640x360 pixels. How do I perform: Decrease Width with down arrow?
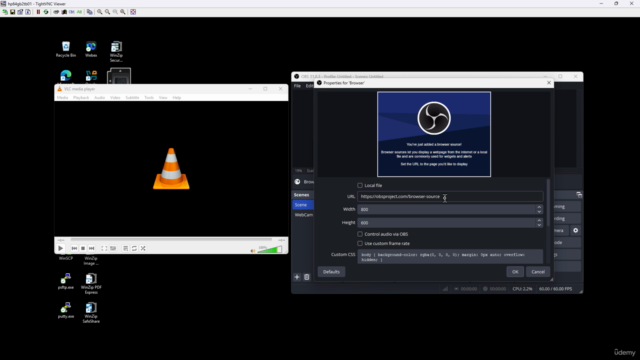click(539, 212)
